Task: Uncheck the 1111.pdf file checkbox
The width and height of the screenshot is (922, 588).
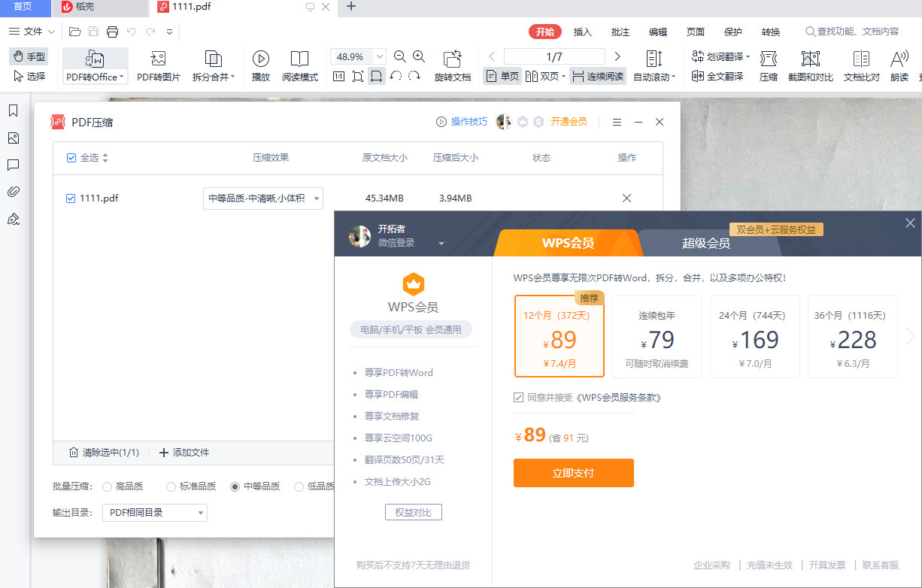Action: (x=71, y=199)
